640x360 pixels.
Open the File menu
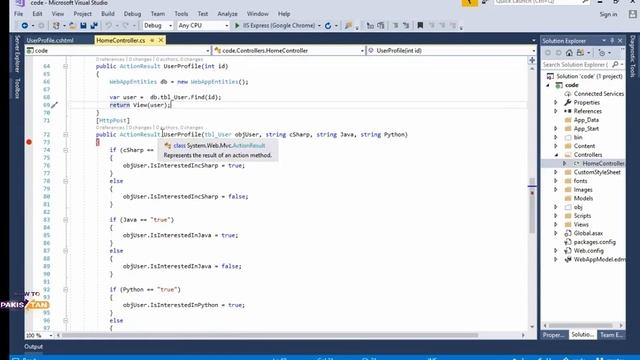pos(18,14)
